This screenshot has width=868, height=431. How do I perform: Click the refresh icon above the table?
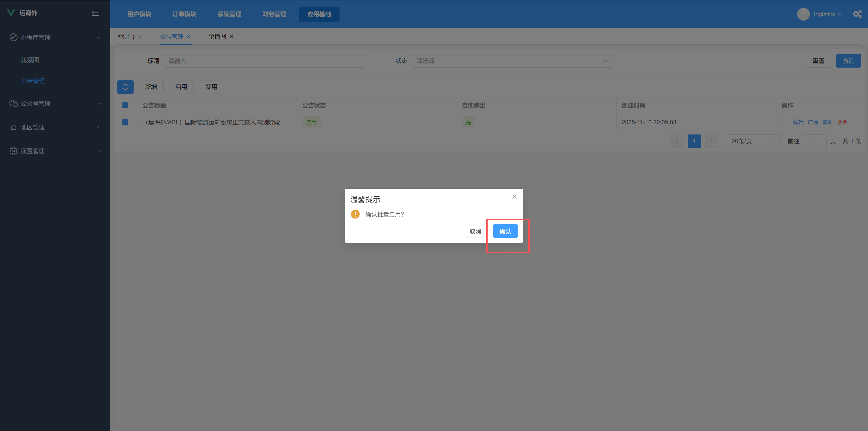click(x=125, y=87)
